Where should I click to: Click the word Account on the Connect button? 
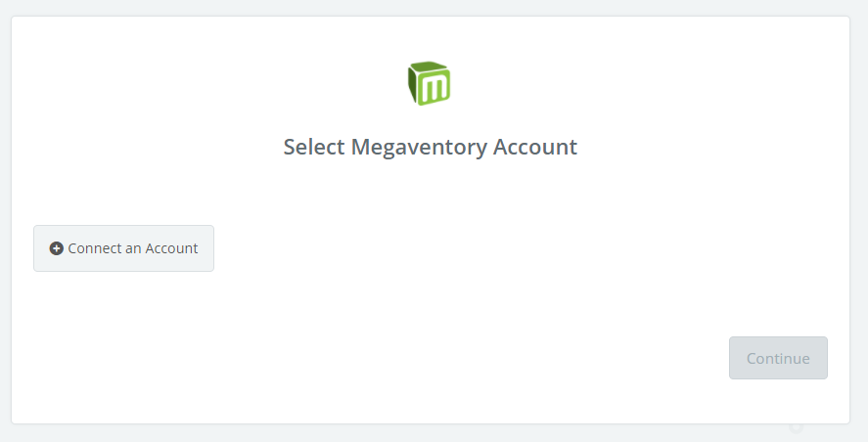coord(171,248)
